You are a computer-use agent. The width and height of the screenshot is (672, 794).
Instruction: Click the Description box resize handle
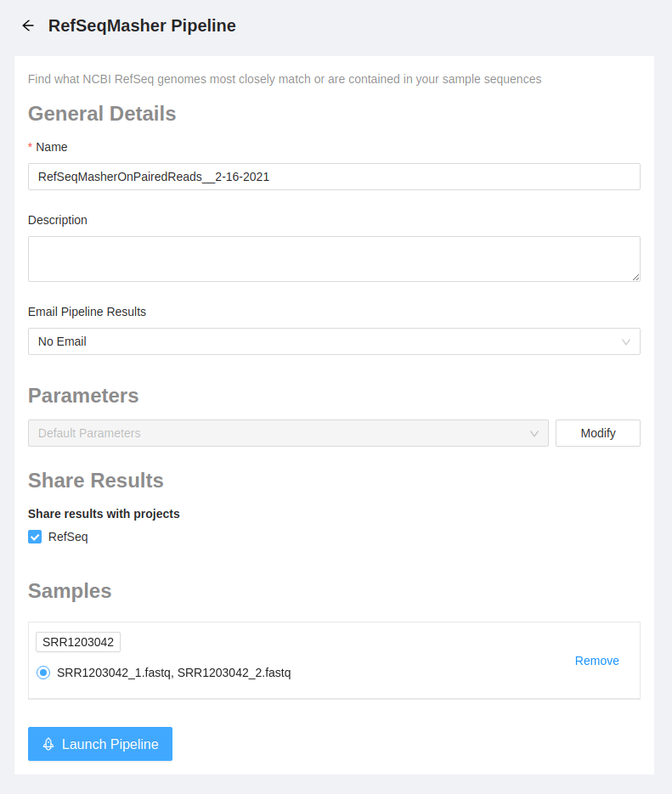coord(635,276)
